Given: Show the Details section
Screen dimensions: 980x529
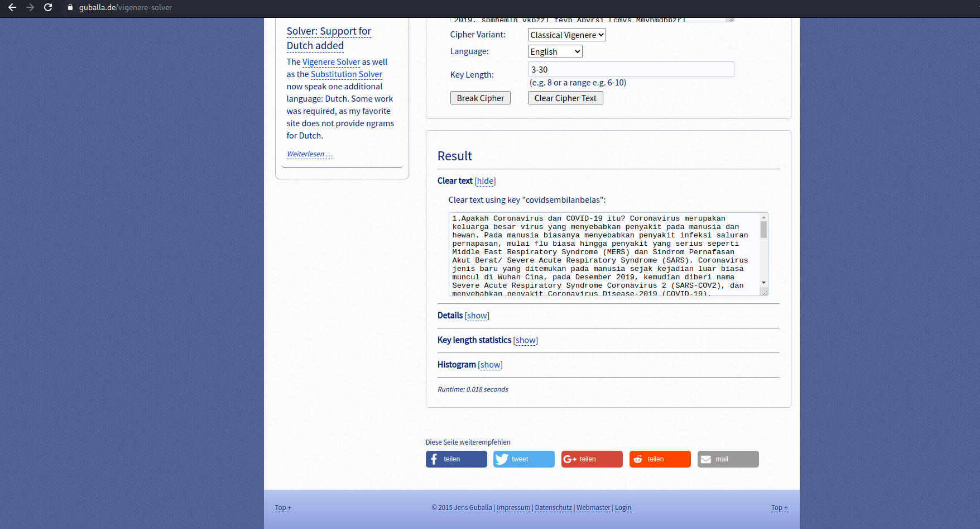Looking at the screenshot, I should click(477, 316).
